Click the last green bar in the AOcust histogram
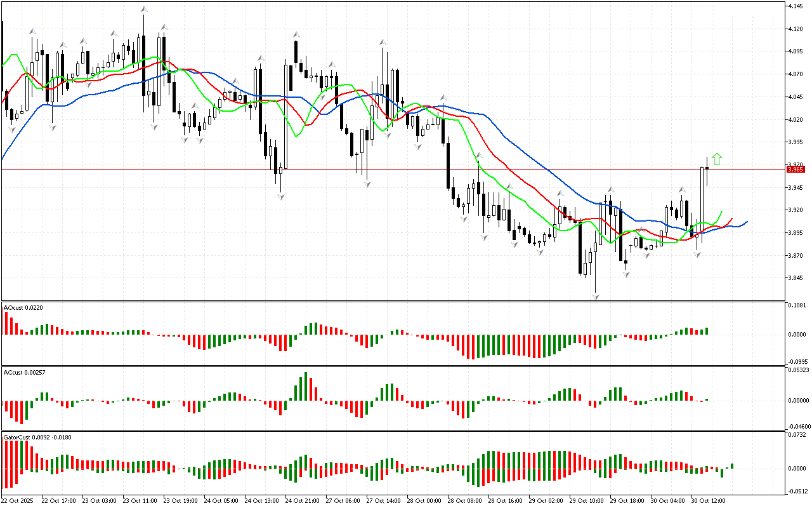 point(706,331)
